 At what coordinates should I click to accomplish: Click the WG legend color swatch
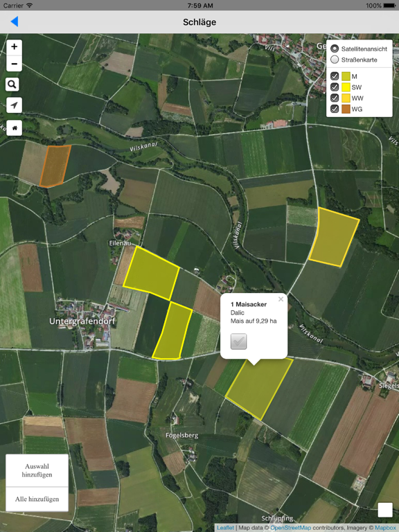346,109
